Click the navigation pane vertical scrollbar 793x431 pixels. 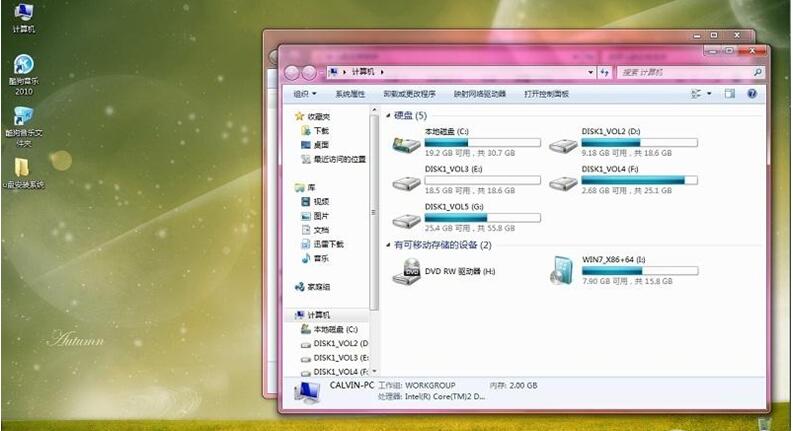pos(374,212)
